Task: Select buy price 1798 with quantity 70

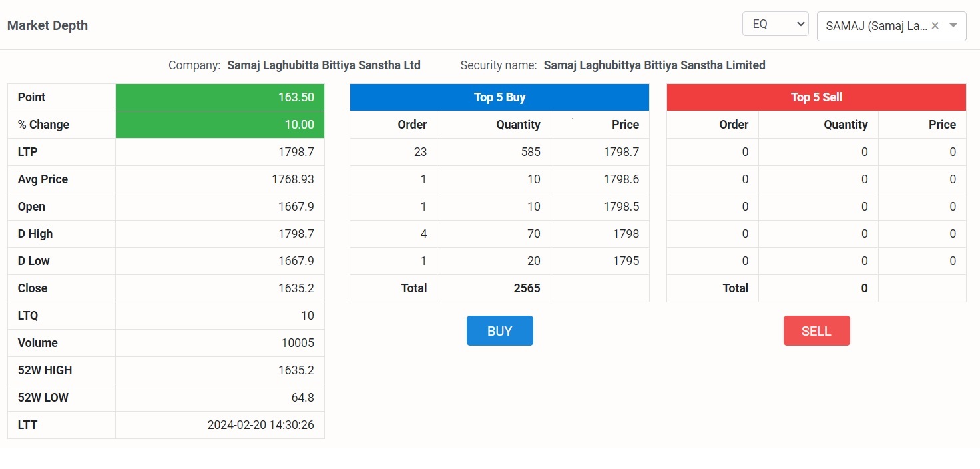Action: coord(626,234)
